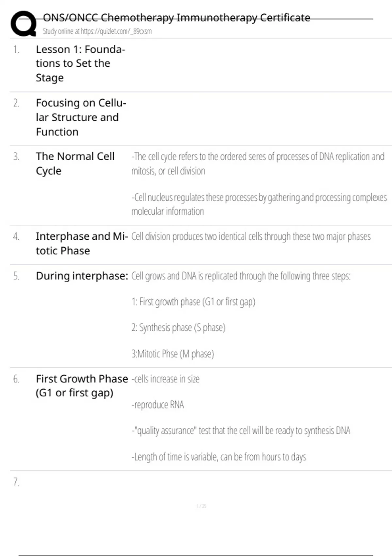Click 'First Growth Phase (G1 or first gap)' term
The height and width of the screenshot is (556, 392).
(x=82, y=386)
